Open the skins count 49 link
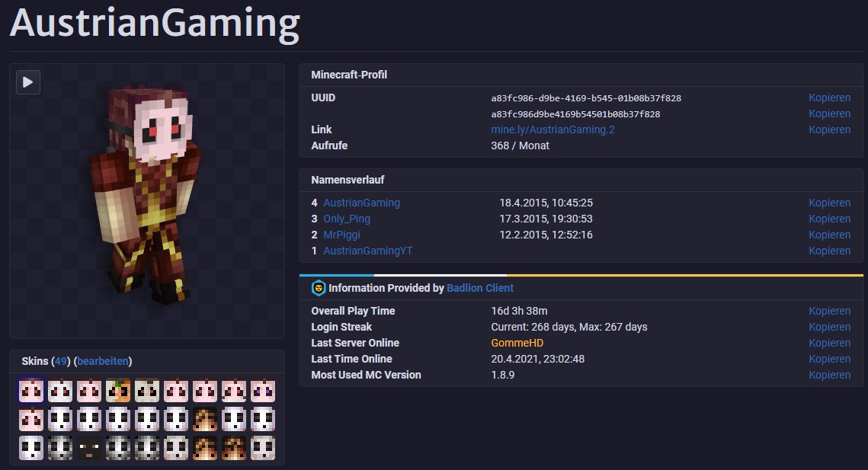Screen dimensions: 868x470 [x=60, y=362]
